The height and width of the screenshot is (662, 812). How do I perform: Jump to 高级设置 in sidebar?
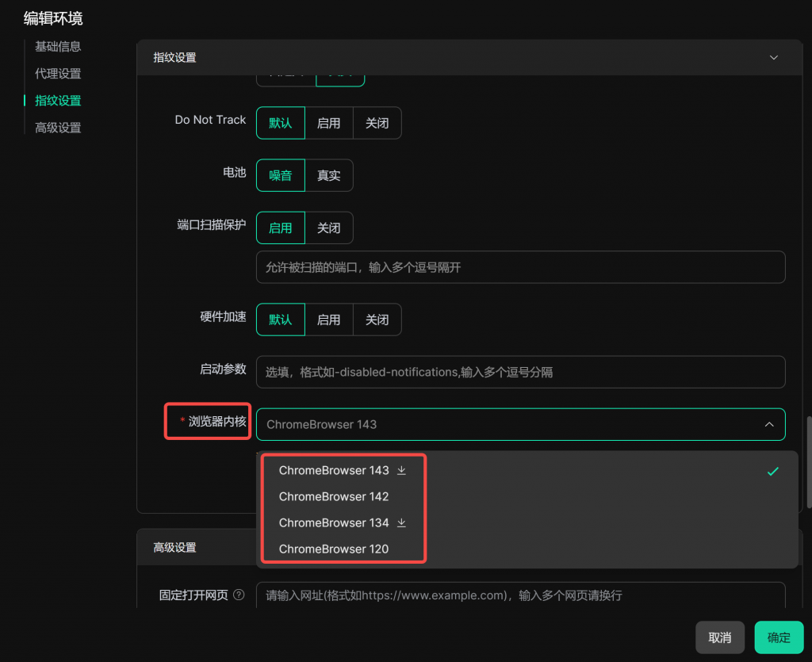pyautogui.click(x=58, y=128)
